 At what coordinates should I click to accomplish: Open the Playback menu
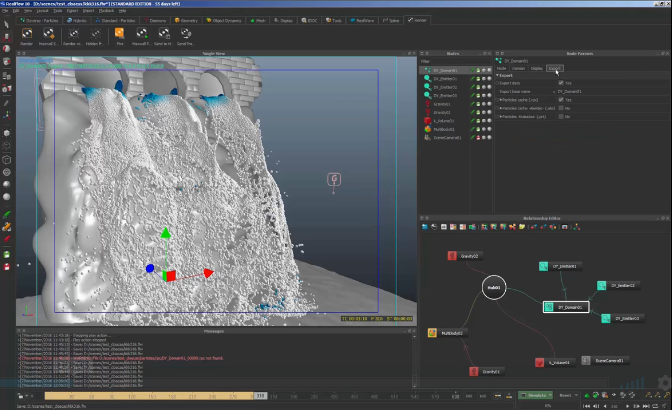pos(106,10)
